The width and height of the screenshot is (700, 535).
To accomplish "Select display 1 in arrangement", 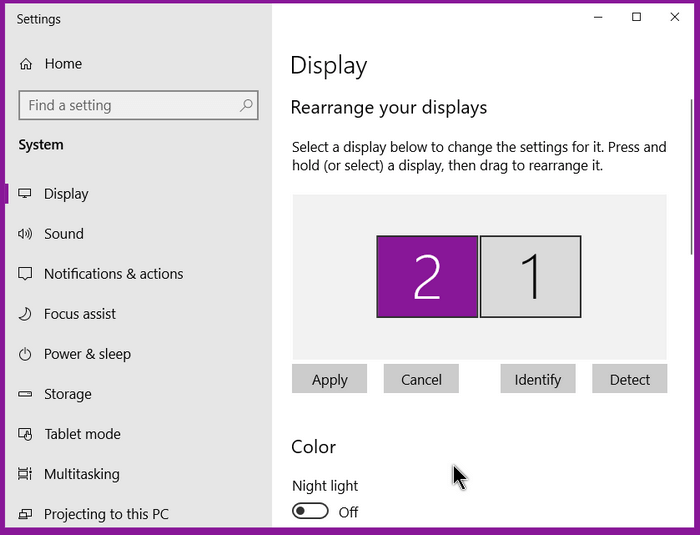I will (x=531, y=277).
